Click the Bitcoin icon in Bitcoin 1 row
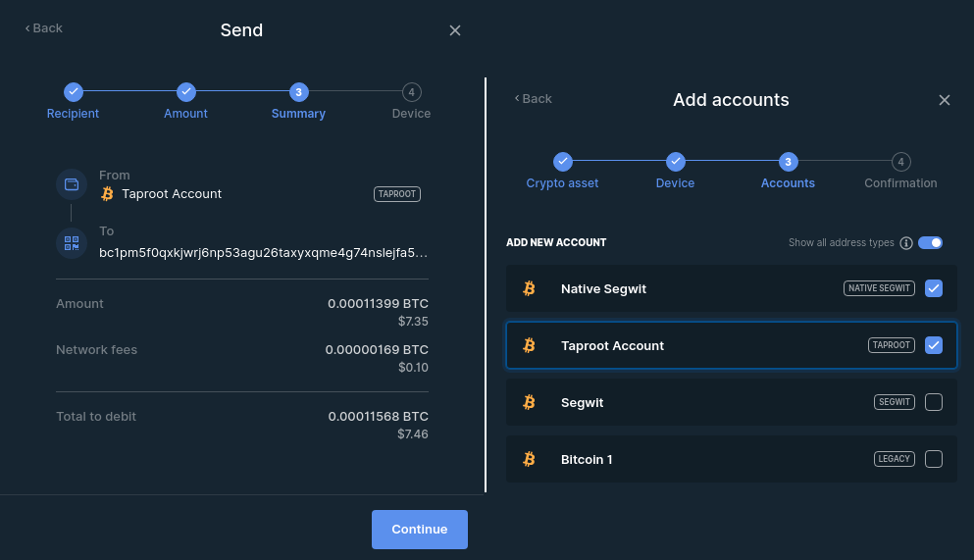974x560 pixels. coord(529,459)
